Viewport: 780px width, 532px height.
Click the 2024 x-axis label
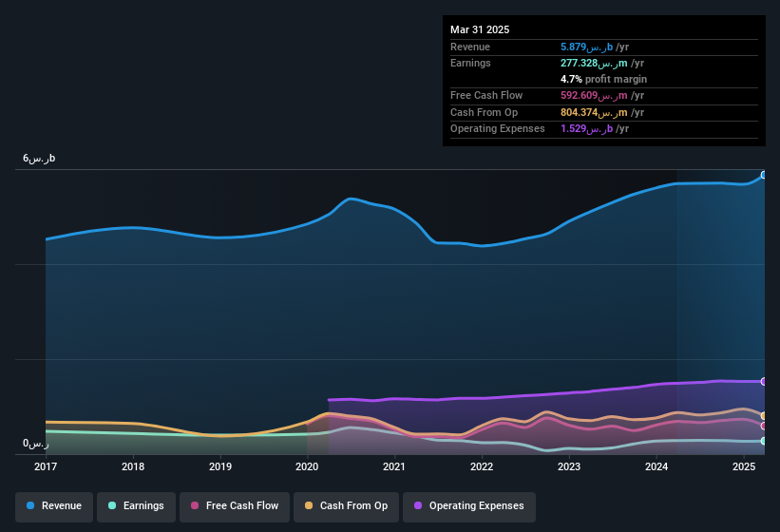tap(656, 466)
